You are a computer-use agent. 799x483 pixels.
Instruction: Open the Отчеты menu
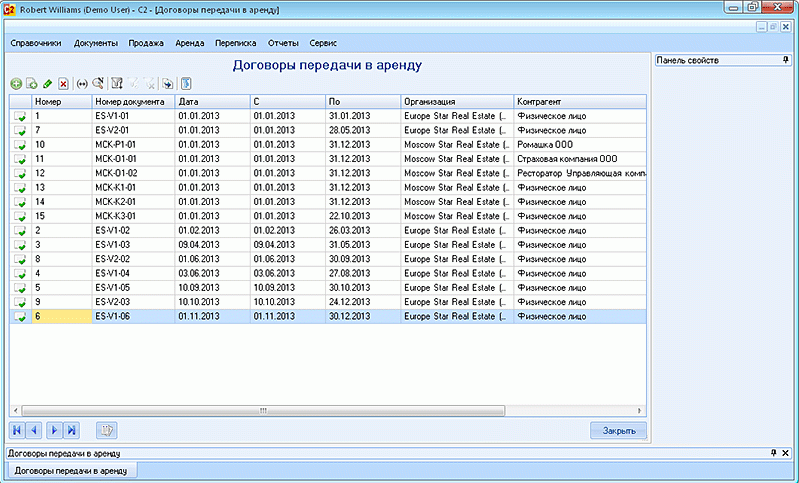click(283, 44)
